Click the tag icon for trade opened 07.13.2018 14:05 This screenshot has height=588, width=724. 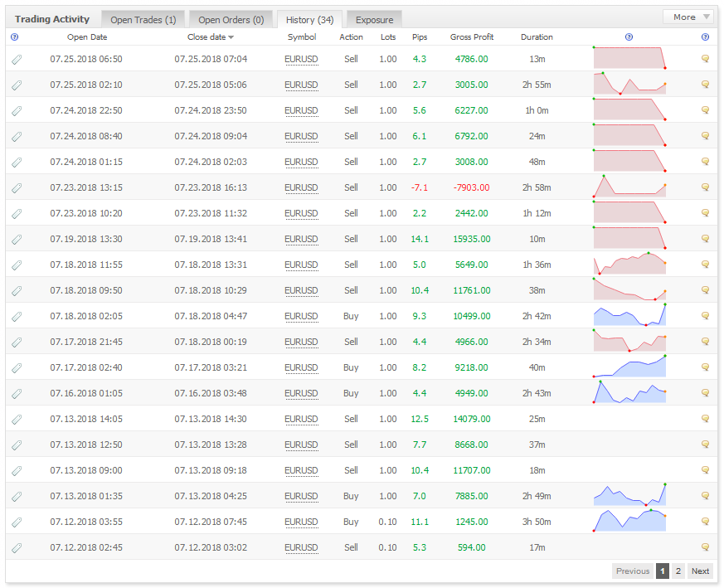[x=17, y=420]
